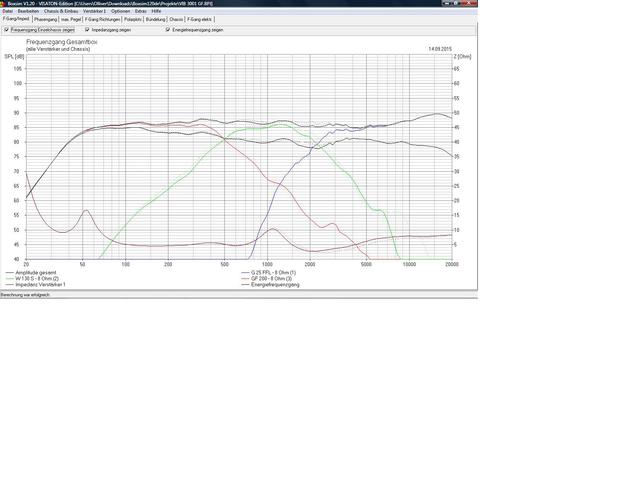Switch to the F-Gang Richtungen tab
Viewport: 640px width, 477px height.
pos(102,19)
